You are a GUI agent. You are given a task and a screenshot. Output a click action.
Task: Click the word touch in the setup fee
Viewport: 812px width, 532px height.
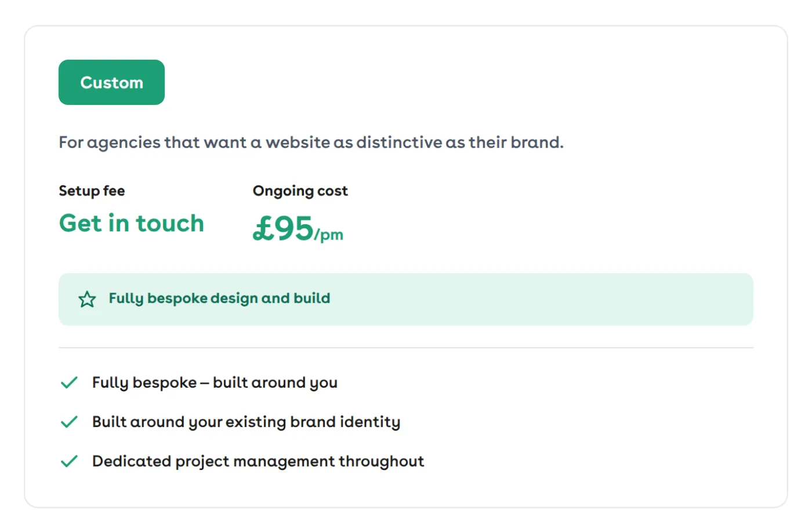[170, 223]
